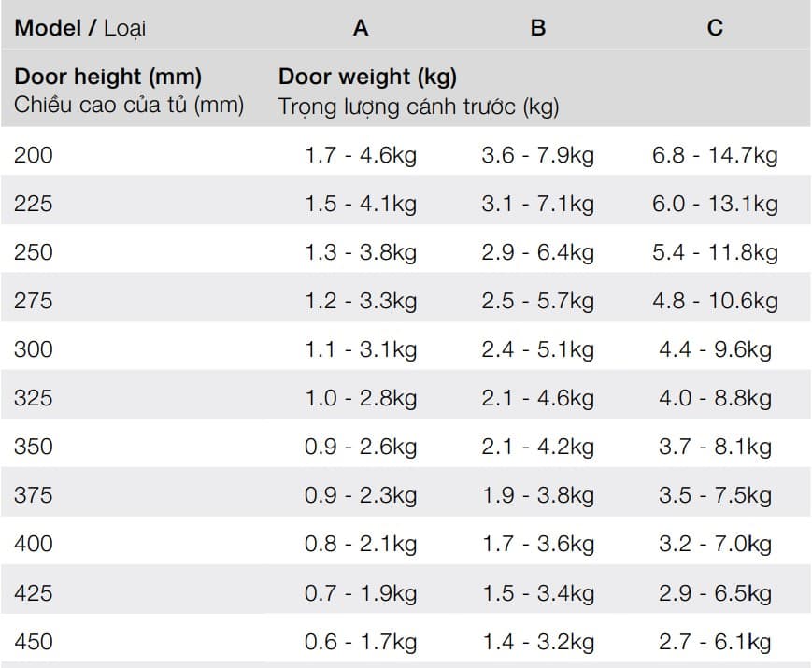Image resolution: width=812 pixels, height=668 pixels.
Task: Click the Model A column header
Action: (361, 27)
